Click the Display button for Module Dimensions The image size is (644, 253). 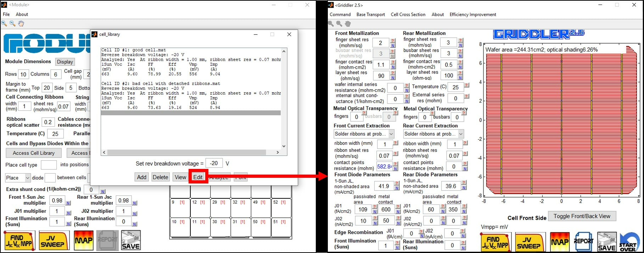65,62
